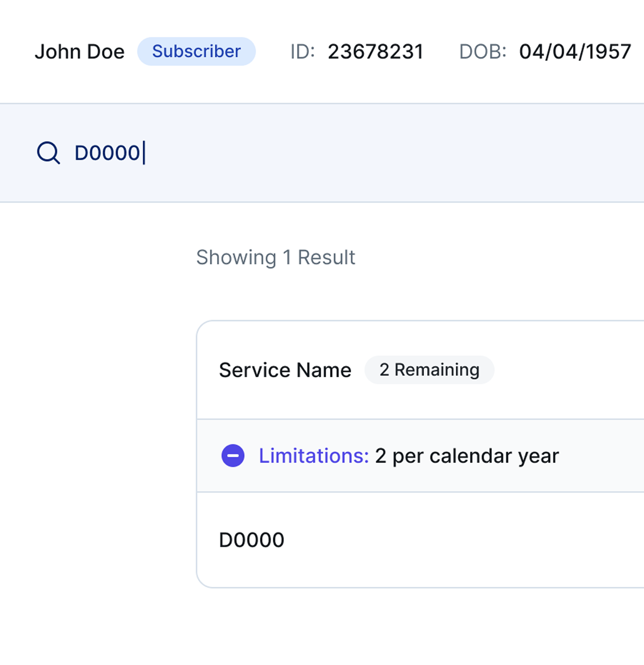This screenshot has height=665, width=644.
Task: Select the Subscriber badge
Action: click(196, 51)
